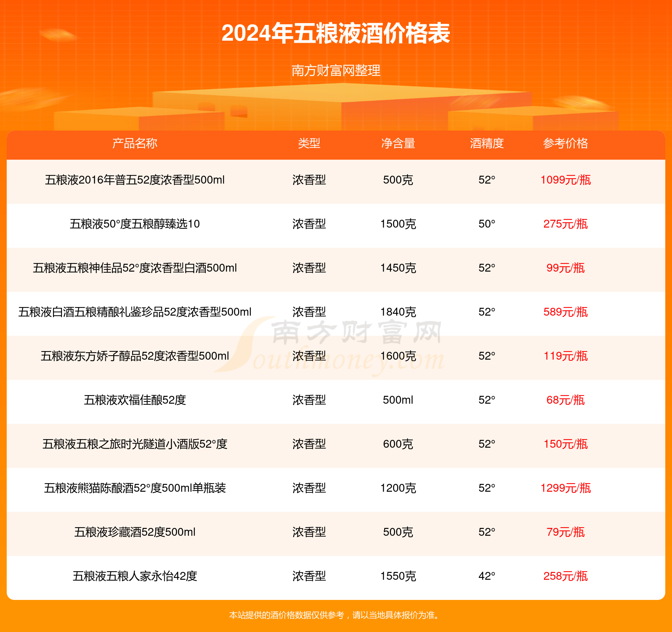
Task: Select product 五粮液珍藏酒52度500ml
Action: [135, 532]
